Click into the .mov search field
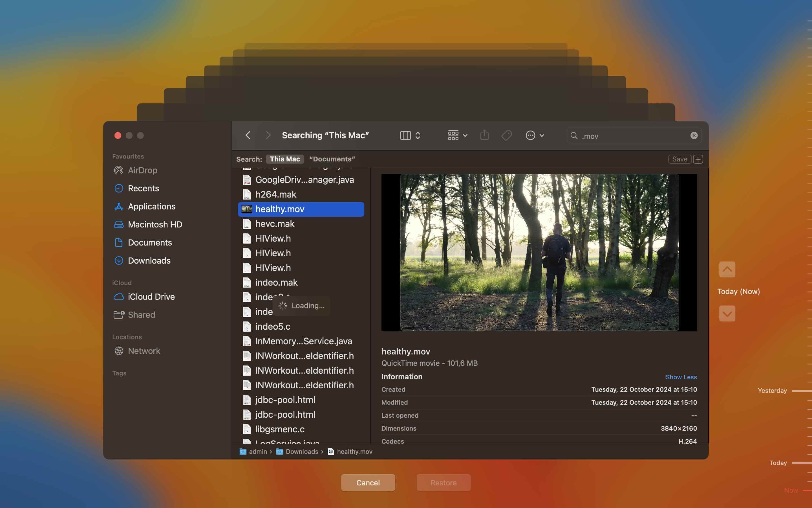The image size is (812, 508). tap(634, 136)
